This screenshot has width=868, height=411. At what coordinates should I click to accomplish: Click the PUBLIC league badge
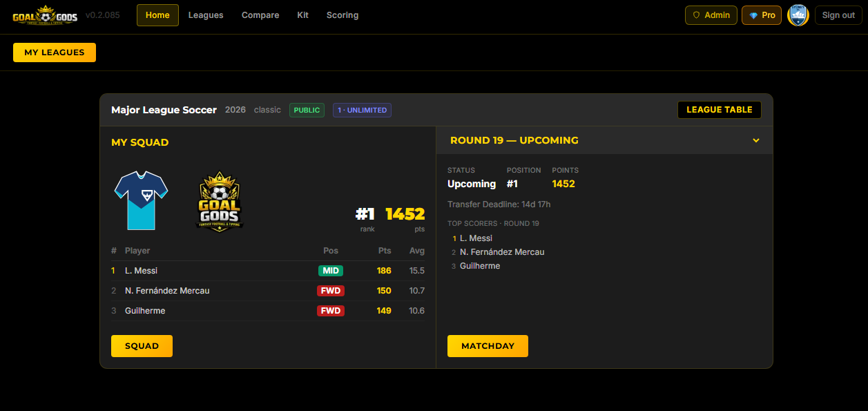[x=307, y=110]
